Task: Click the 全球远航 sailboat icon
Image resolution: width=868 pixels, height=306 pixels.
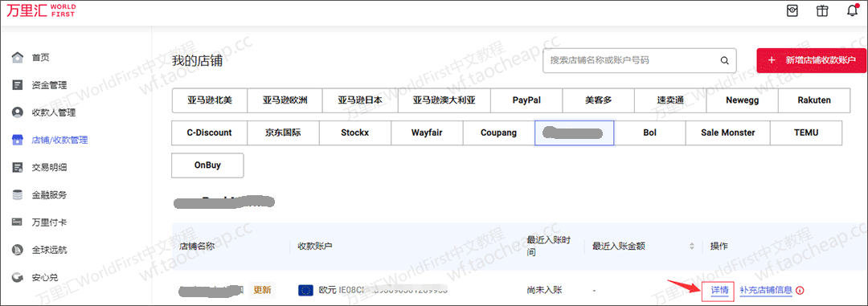Action: 18,250
